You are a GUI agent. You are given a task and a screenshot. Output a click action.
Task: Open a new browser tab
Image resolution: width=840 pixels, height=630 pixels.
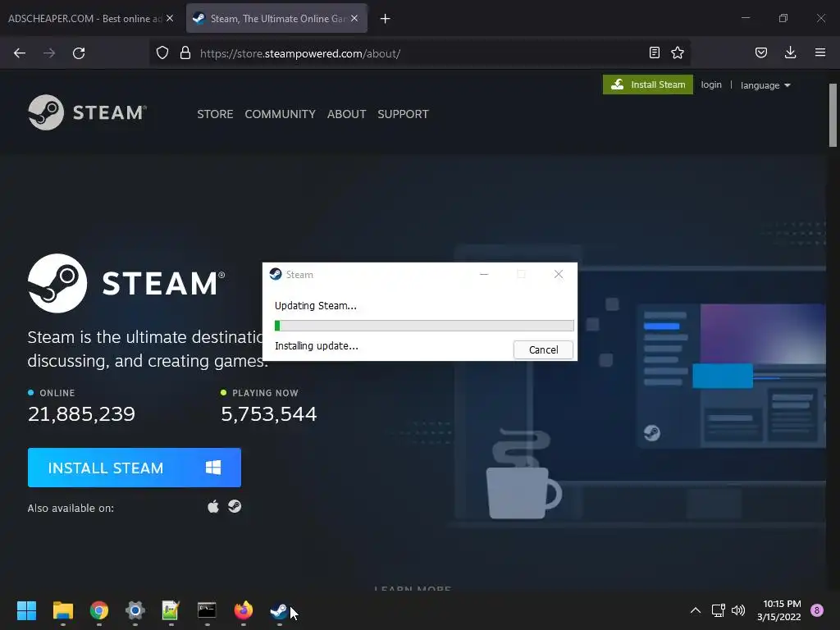(x=386, y=19)
